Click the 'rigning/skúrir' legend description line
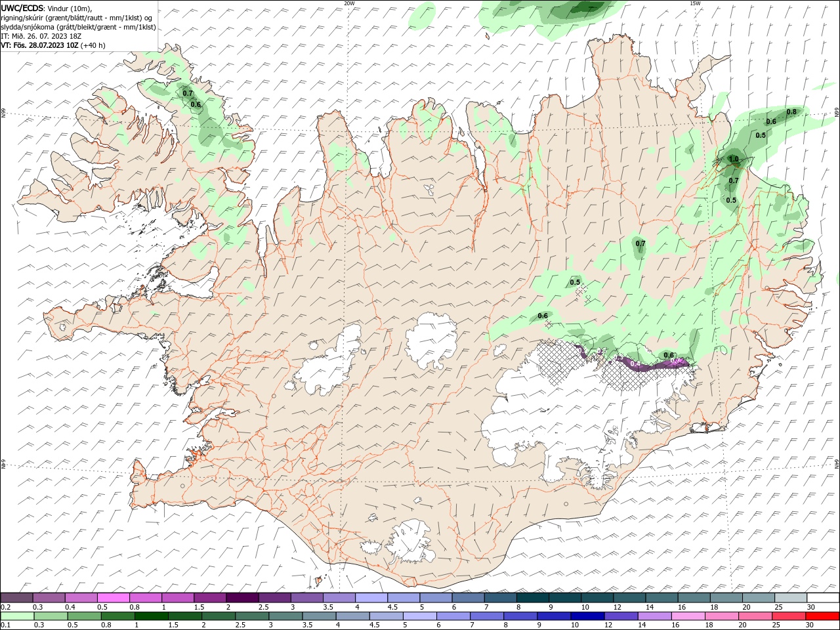The width and height of the screenshot is (840, 630). [77, 18]
